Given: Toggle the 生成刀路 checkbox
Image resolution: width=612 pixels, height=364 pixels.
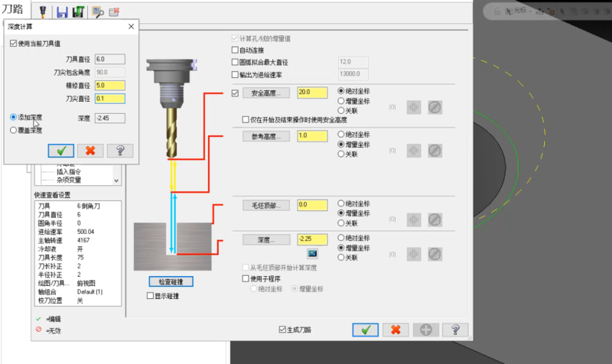Looking at the screenshot, I should [x=283, y=330].
